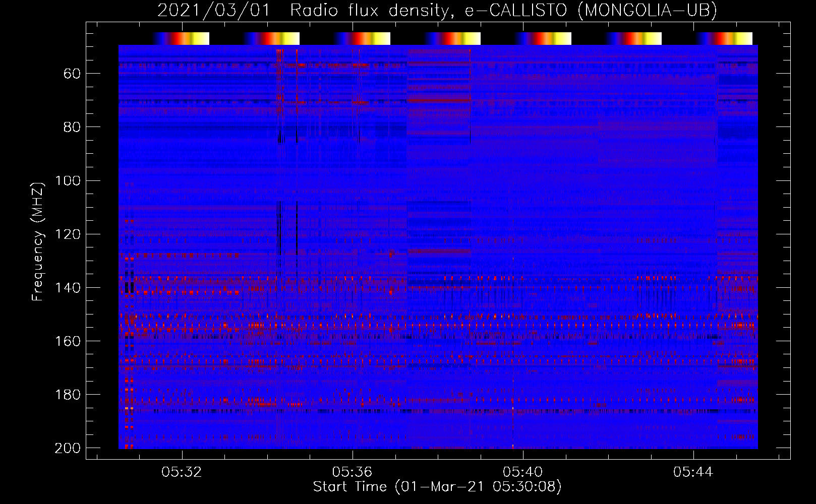
Task: Click the 140 frequency tick label
Action: click(x=68, y=288)
